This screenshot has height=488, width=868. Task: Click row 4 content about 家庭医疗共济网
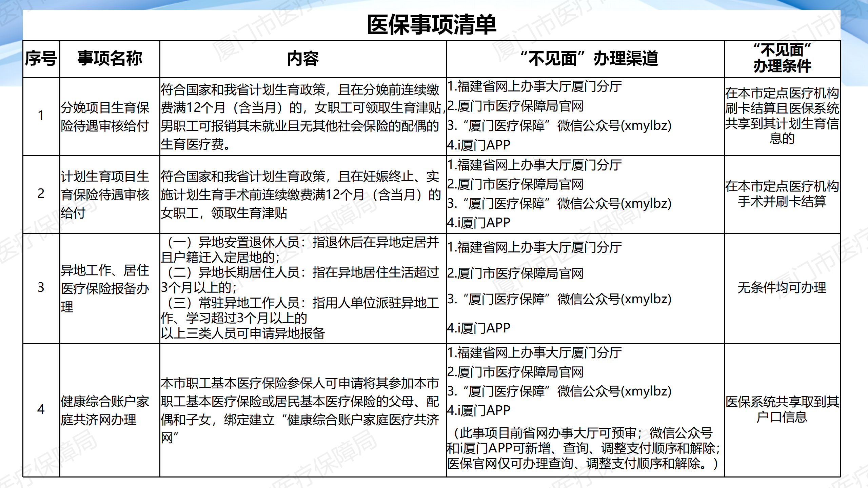point(300,410)
